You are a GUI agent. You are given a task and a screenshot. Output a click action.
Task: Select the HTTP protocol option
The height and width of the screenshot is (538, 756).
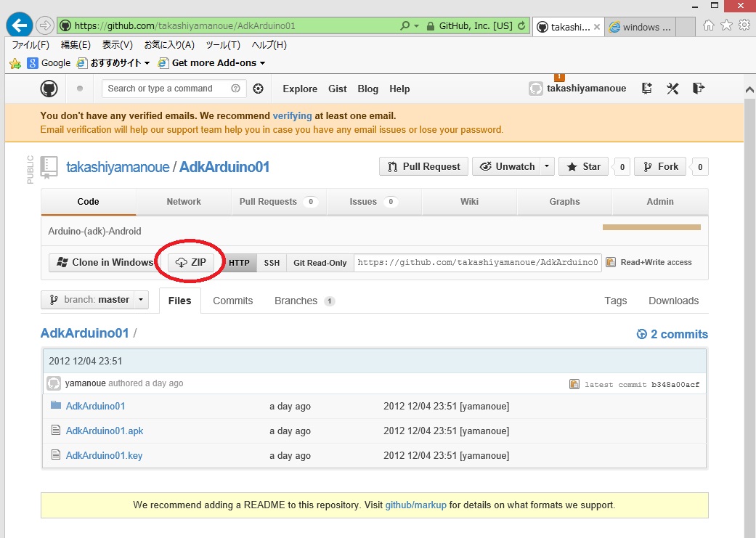click(239, 263)
